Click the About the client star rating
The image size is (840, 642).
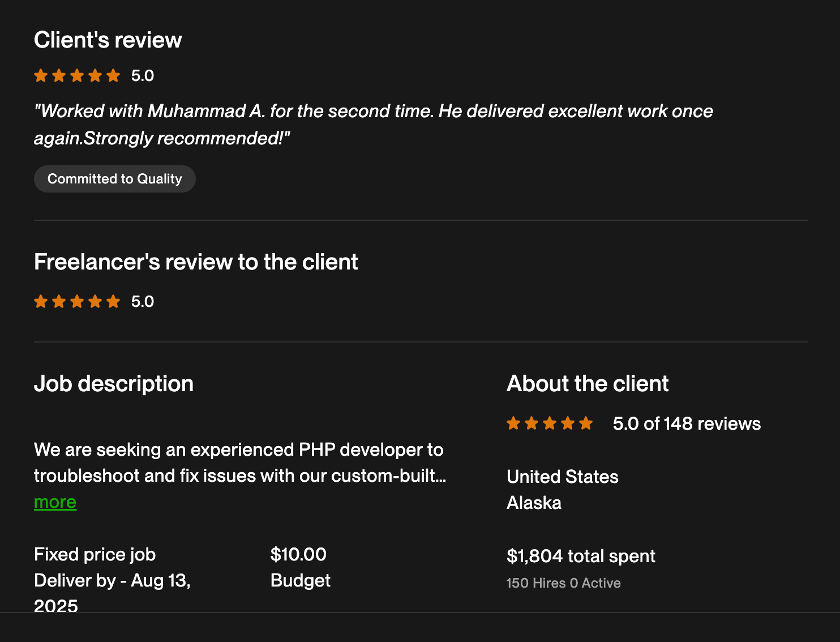[x=550, y=423]
